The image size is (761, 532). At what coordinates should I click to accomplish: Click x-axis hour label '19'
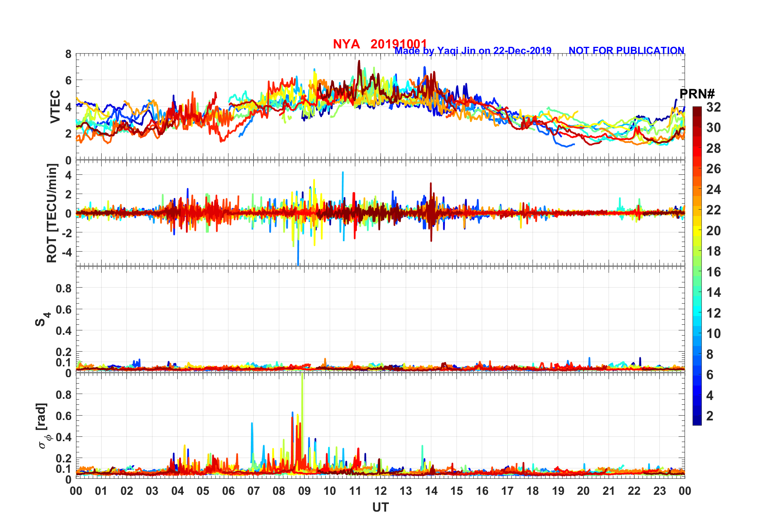[558, 491]
